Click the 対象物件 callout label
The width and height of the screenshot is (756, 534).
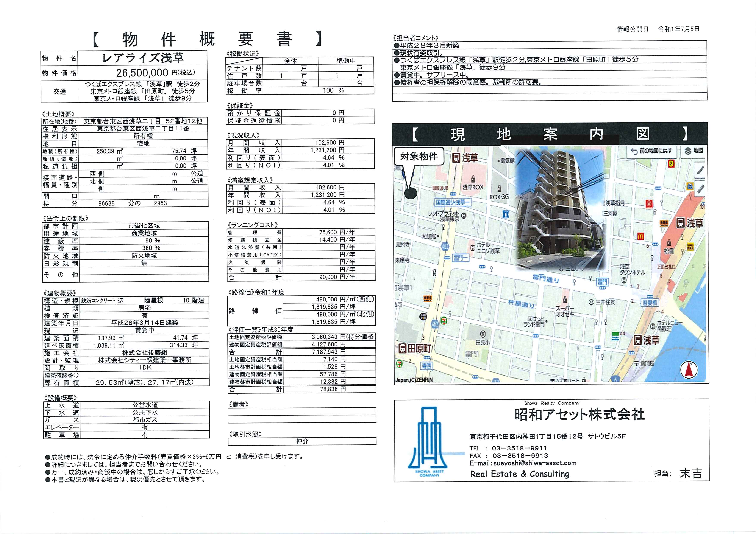[419, 156]
